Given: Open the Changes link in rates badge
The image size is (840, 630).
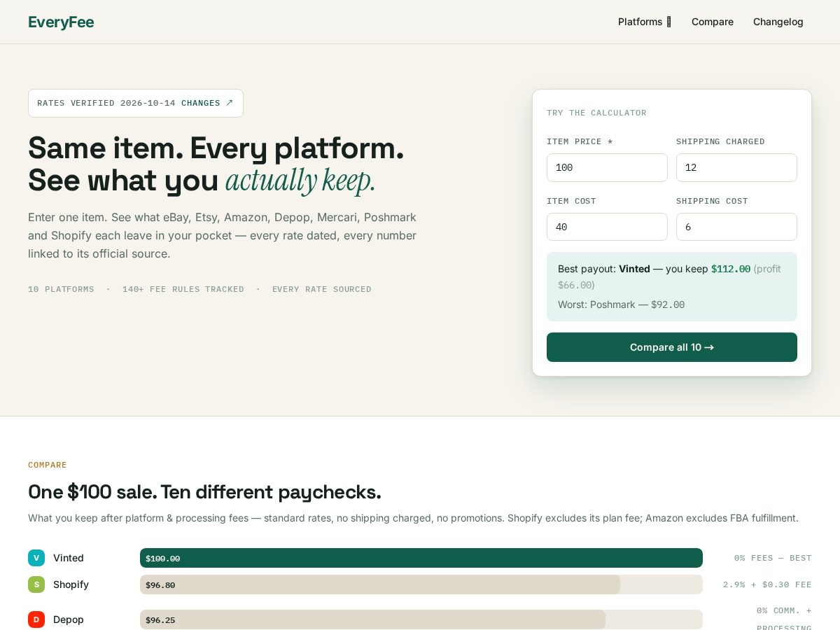Looking at the screenshot, I should [207, 103].
